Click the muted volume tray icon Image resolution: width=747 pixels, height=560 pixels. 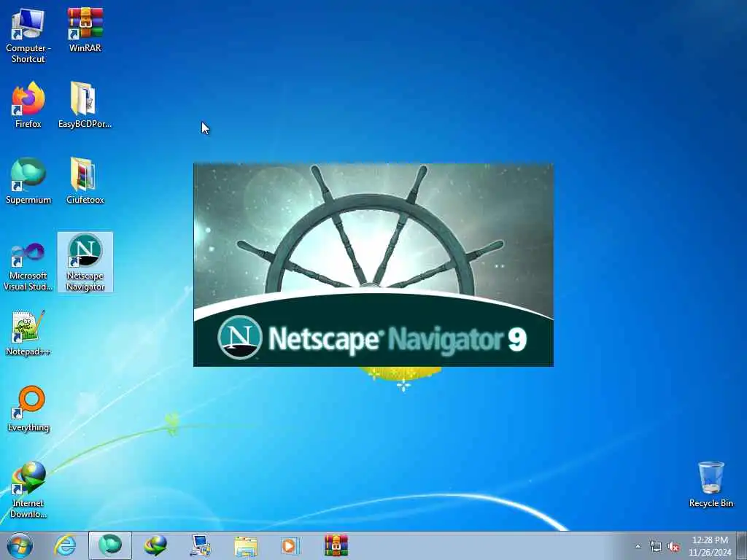[x=673, y=547]
